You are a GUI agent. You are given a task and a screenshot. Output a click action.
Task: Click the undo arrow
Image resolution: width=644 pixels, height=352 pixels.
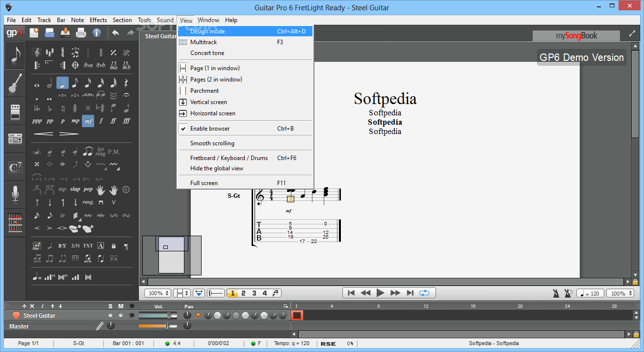click(x=115, y=33)
